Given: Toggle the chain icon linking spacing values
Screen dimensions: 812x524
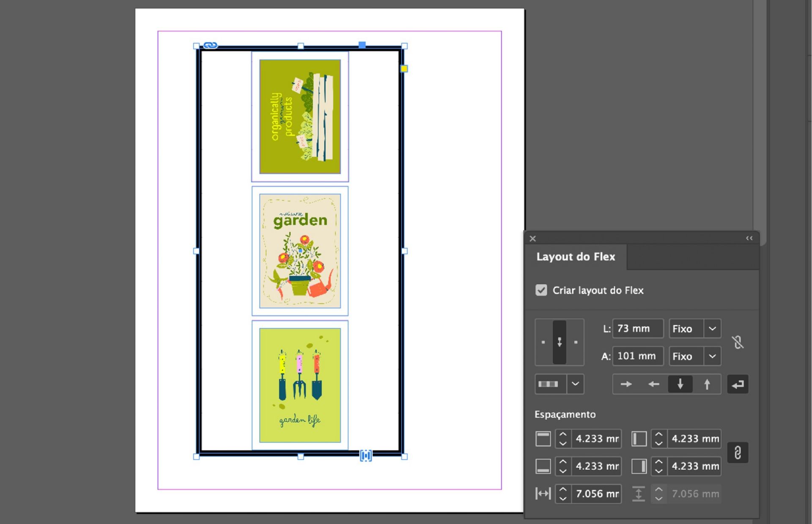Looking at the screenshot, I should coord(738,452).
